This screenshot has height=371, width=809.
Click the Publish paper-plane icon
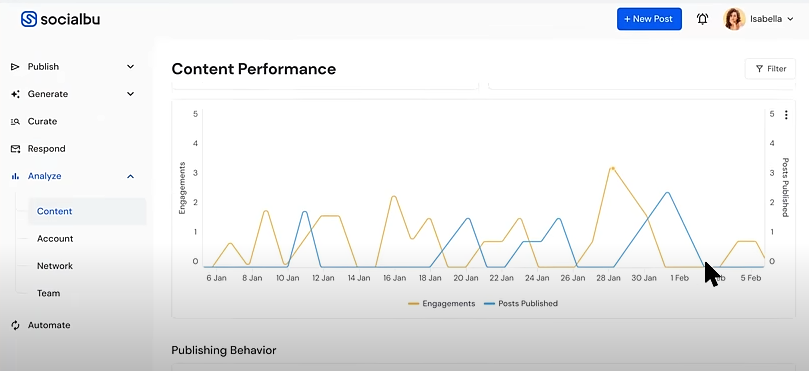pyautogui.click(x=15, y=67)
